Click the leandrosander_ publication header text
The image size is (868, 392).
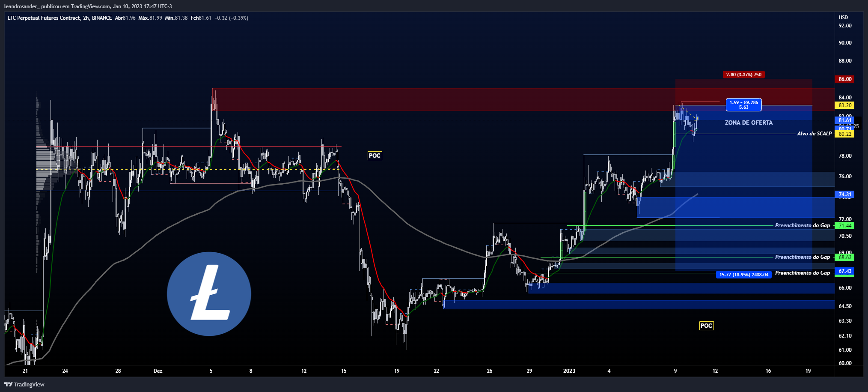click(x=88, y=6)
